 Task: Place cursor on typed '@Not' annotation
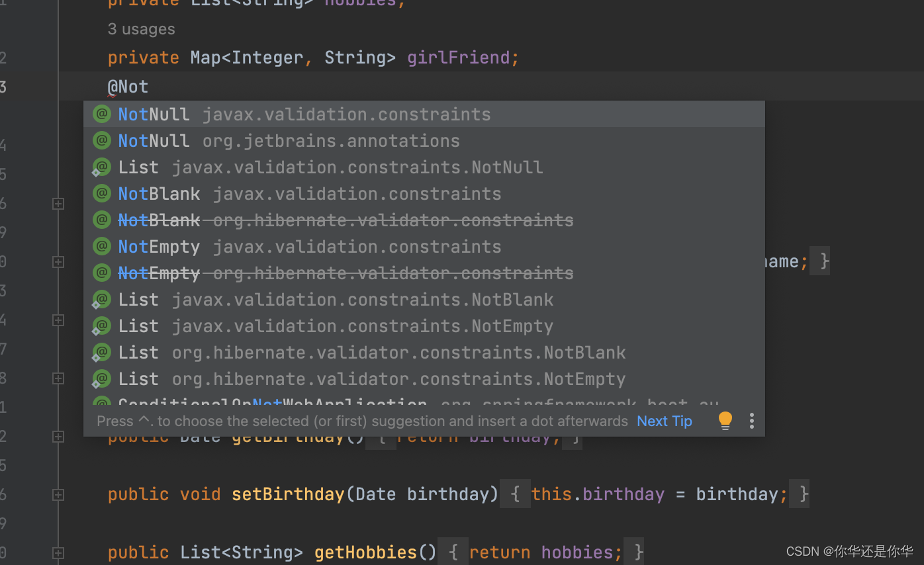coord(128,87)
